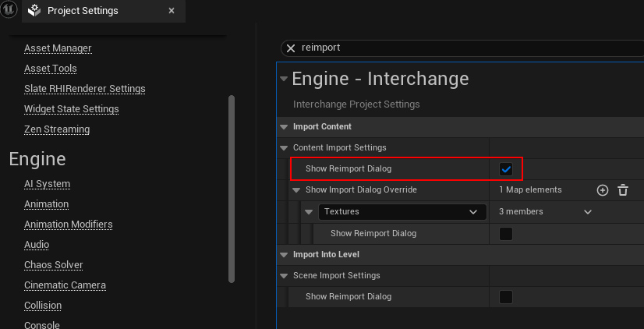
Task: Click the category list vertical scrollbar
Action: [x=232, y=189]
